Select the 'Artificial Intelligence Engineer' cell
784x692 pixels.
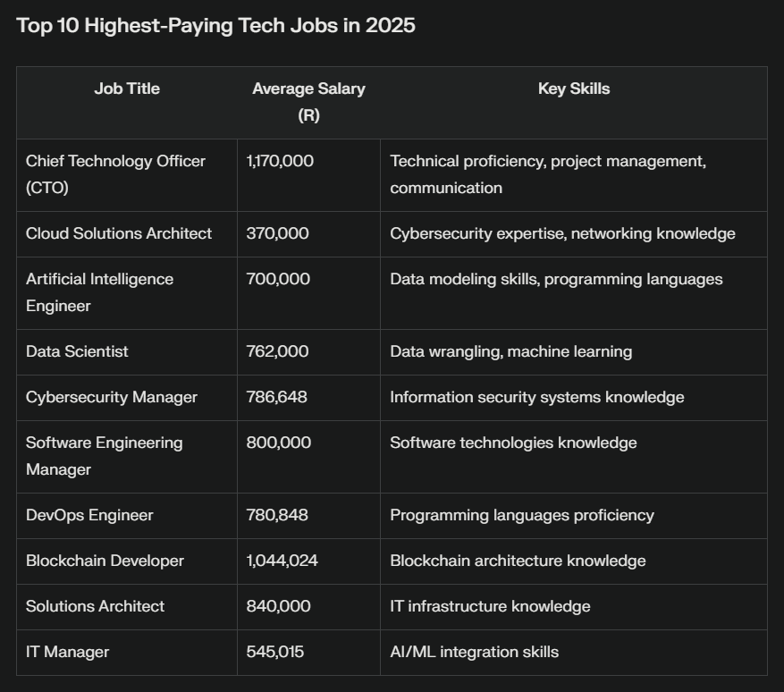(x=99, y=292)
